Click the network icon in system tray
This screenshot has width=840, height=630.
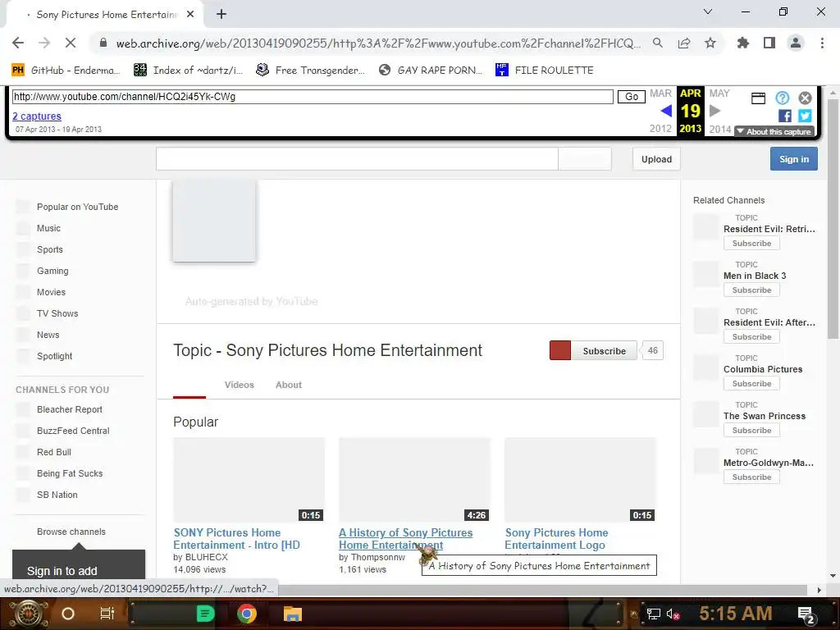click(653, 614)
